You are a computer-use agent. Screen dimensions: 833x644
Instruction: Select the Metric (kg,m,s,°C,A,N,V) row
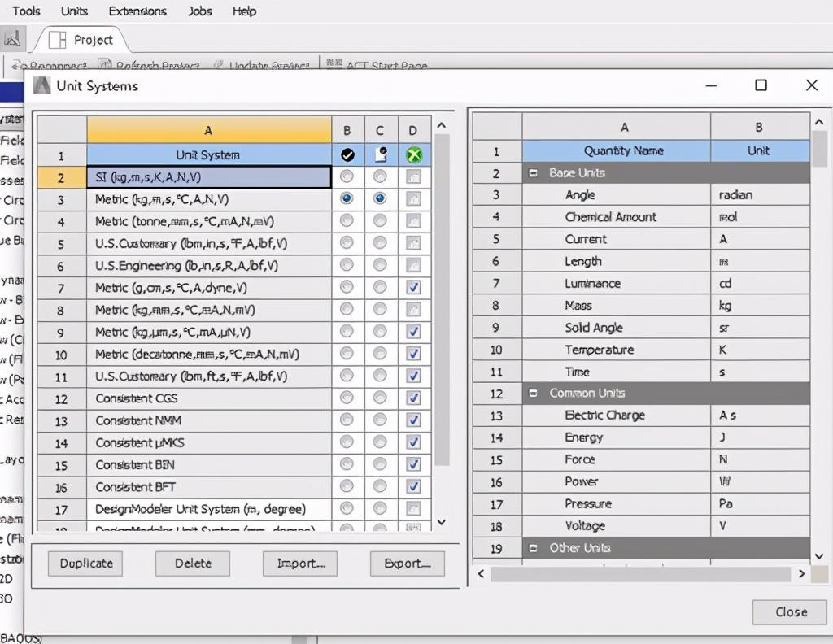pos(209,199)
